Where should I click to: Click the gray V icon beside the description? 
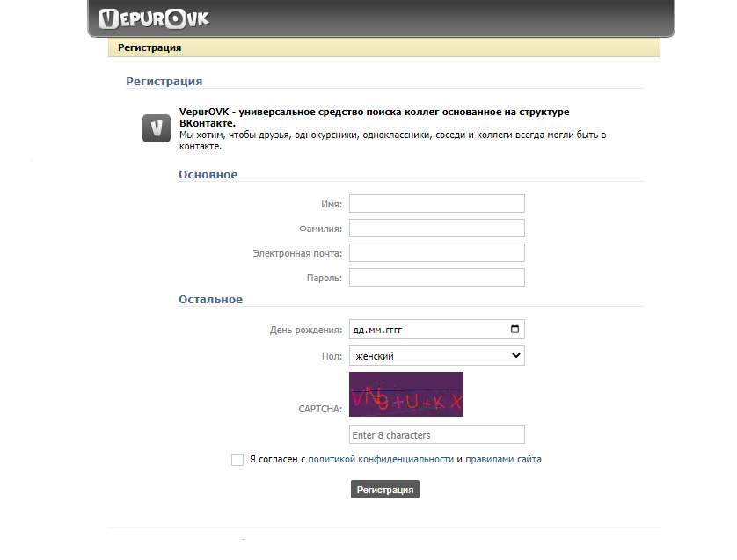click(x=156, y=128)
